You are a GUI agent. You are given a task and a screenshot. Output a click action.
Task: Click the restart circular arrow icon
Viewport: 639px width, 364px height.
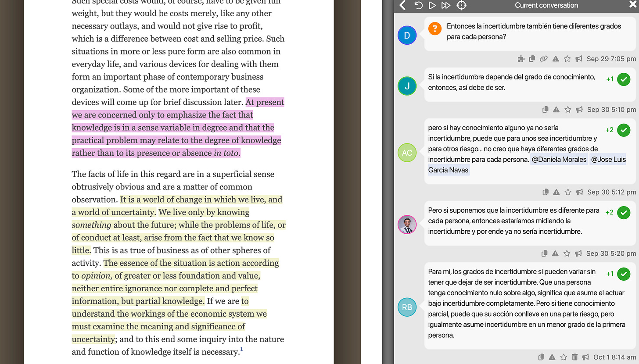pyautogui.click(x=419, y=5)
